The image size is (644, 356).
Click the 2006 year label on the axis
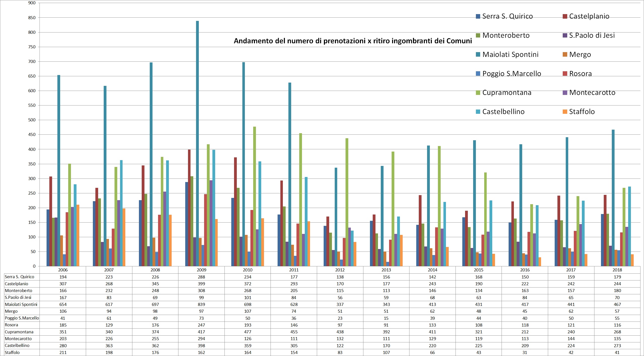pyautogui.click(x=63, y=270)
